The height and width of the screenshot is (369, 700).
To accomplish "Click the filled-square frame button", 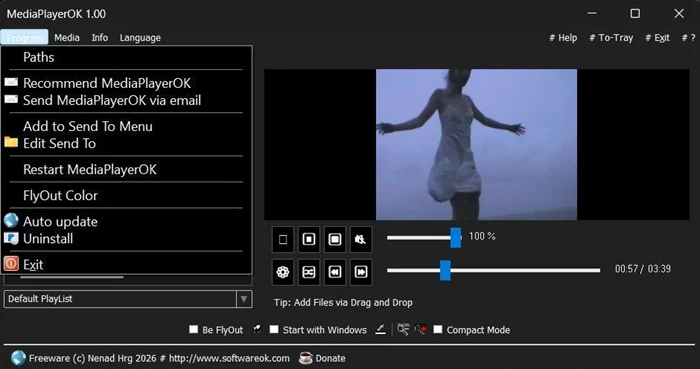I will 335,240.
